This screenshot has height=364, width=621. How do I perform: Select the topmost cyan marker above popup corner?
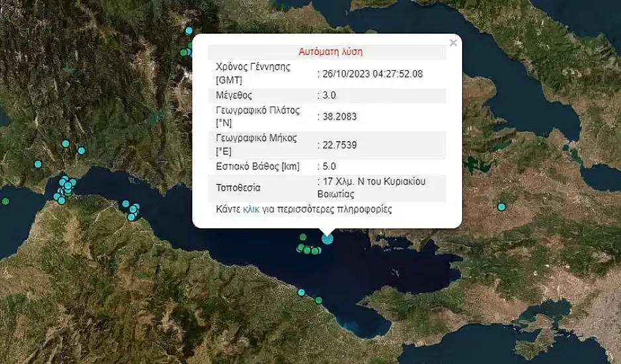tap(189, 30)
